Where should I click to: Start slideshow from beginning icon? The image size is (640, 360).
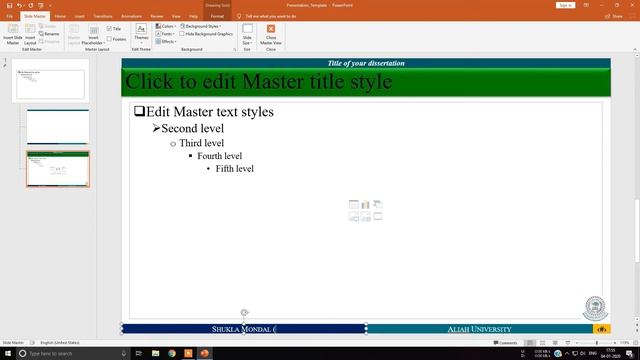coord(41,5)
